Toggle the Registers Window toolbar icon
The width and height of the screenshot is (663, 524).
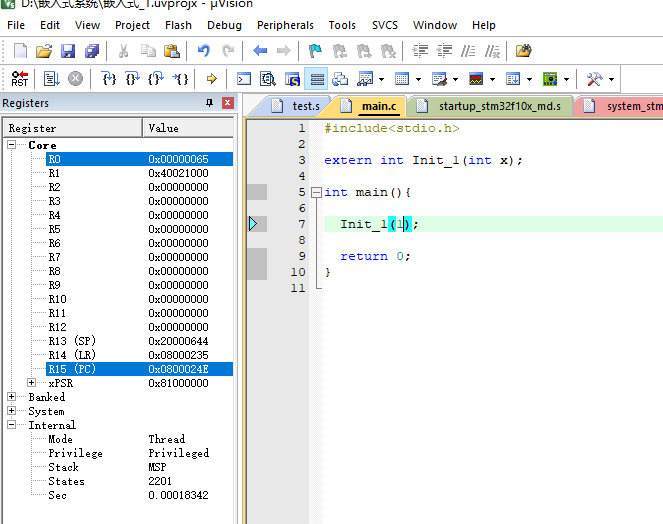coord(317,78)
